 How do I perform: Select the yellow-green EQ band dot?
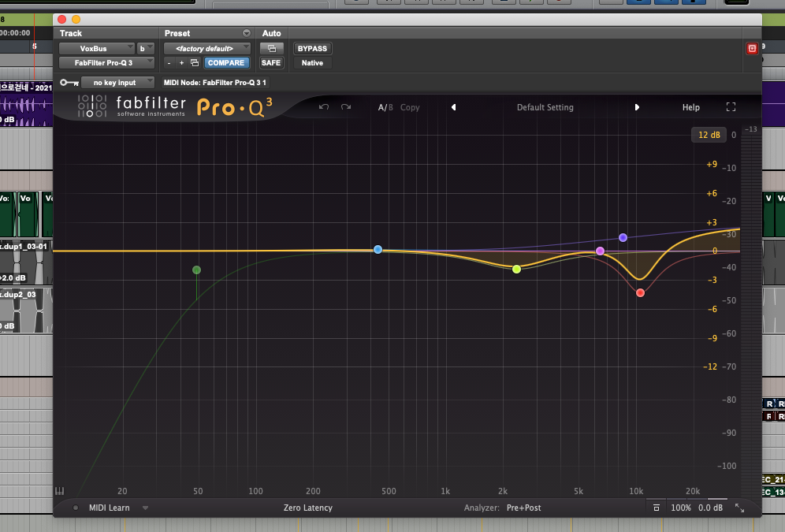[x=517, y=270]
